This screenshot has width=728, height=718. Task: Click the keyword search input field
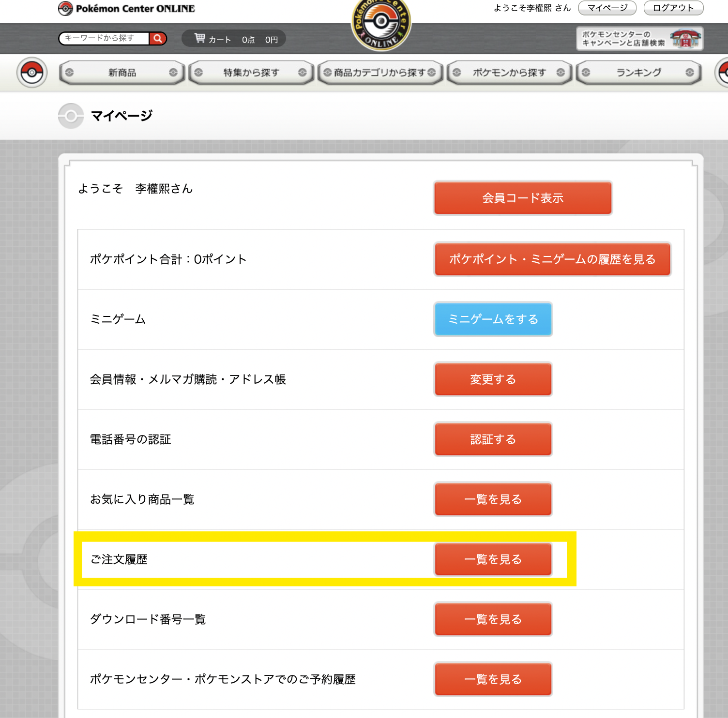104,38
